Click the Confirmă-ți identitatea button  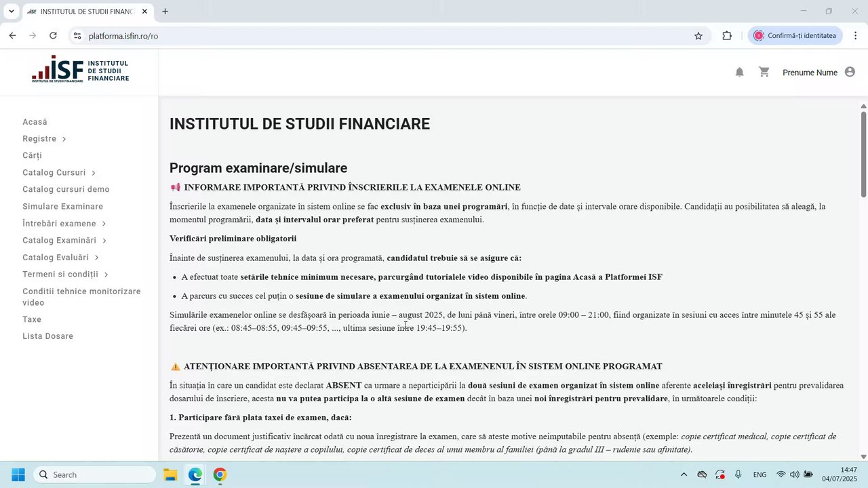click(795, 36)
